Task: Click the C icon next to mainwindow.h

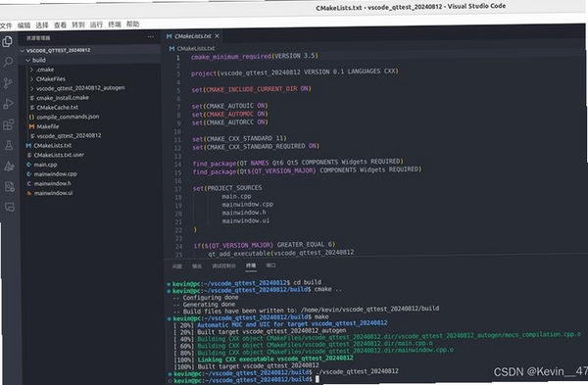Action: (28, 184)
